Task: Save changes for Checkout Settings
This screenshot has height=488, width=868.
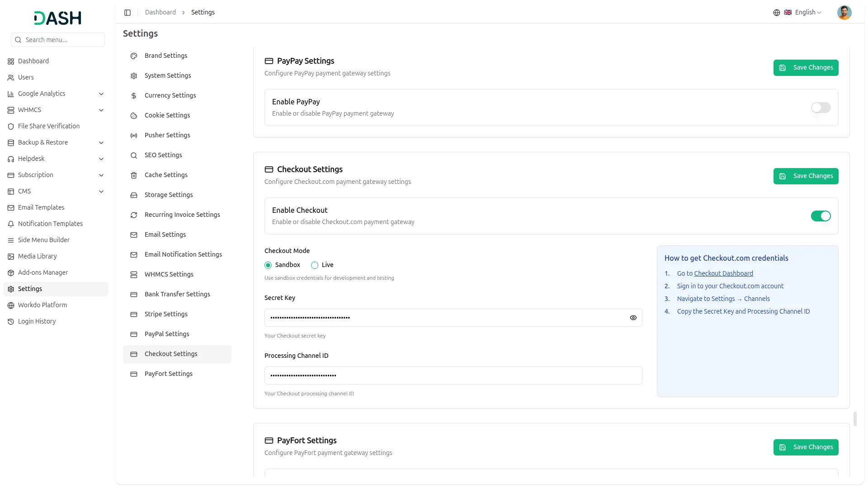Action: (x=806, y=176)
